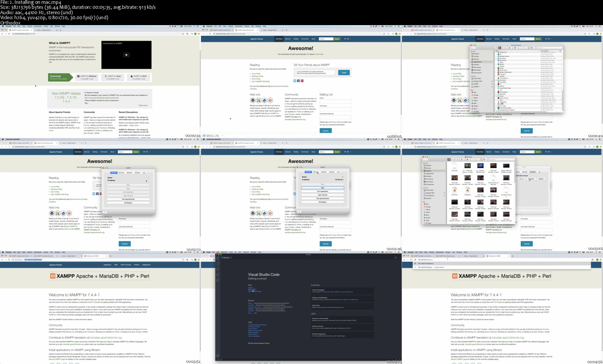This screenshot has height=364, width=603.
Task: Open Terminal menu in VS Code menu bar
Action: coord(246,252)
